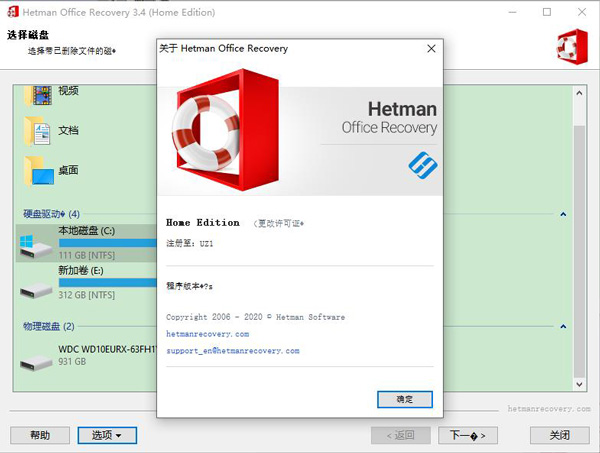Click the 下一步 next button
The width and height of the screenshot is (600, 453).
[468, 435]
